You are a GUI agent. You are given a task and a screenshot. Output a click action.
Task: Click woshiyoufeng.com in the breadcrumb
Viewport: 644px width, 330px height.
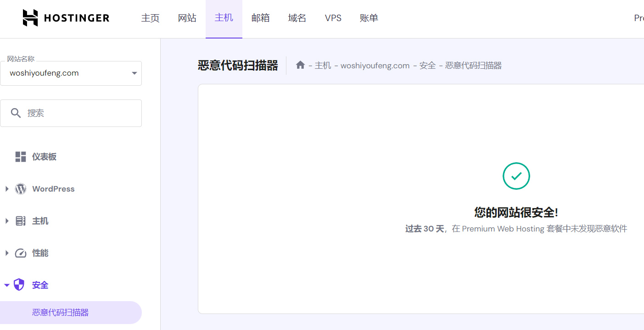coord(375,65)
